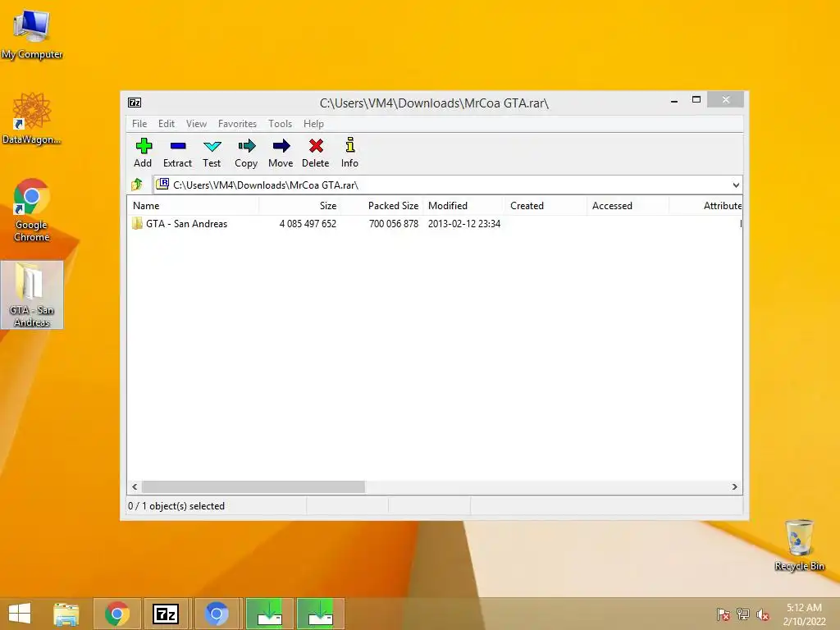
Task: Minimize the 7-Zip window
Action: pyautogui.click(x=674, y=100)
